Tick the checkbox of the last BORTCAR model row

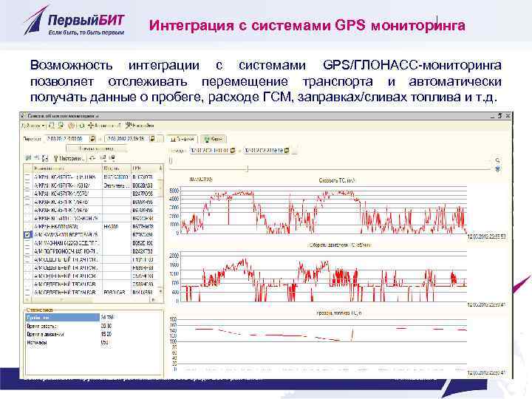click(x=27, y=292)
